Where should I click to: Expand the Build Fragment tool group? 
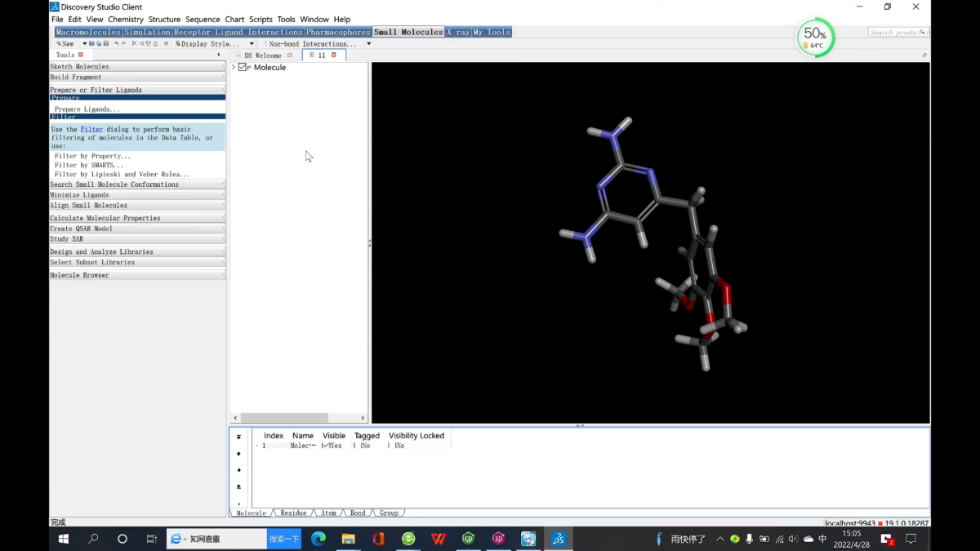click(137, 77)
